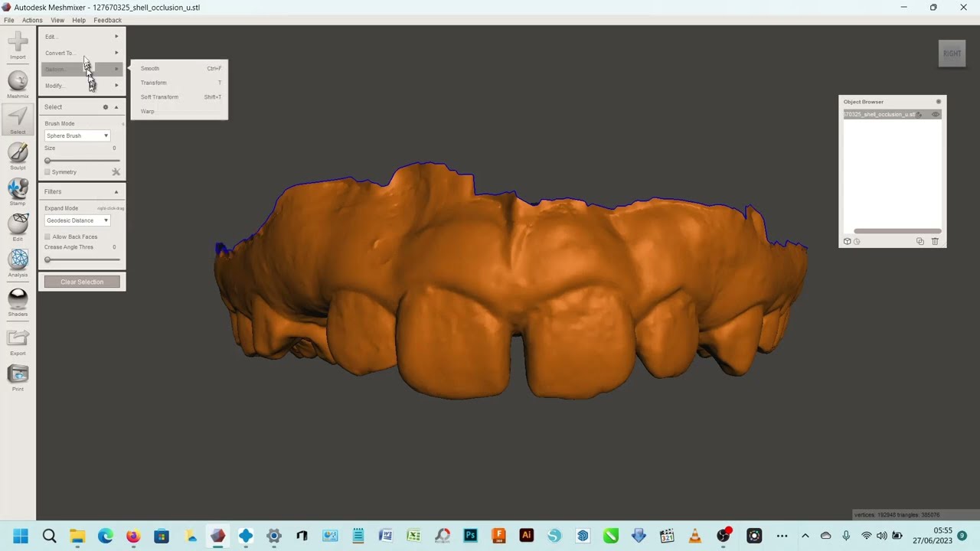Open the Deform submenu entry

(x=82, y=70)
